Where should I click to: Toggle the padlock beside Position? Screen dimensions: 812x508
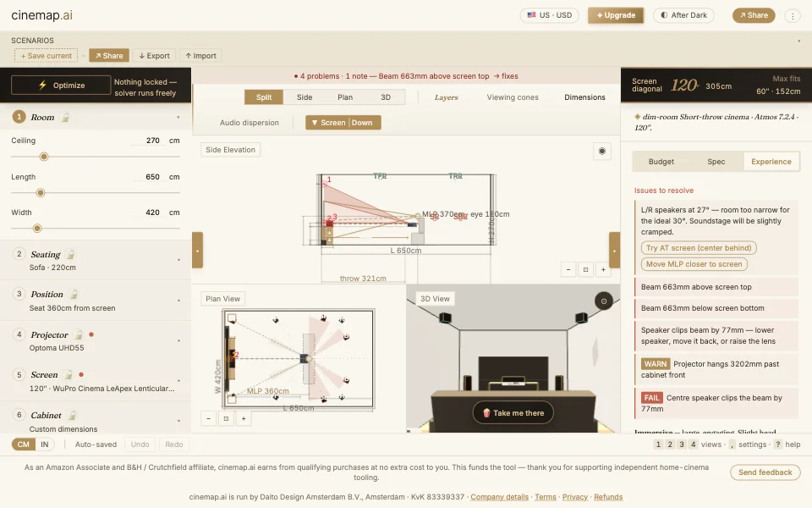coord(74,295)
